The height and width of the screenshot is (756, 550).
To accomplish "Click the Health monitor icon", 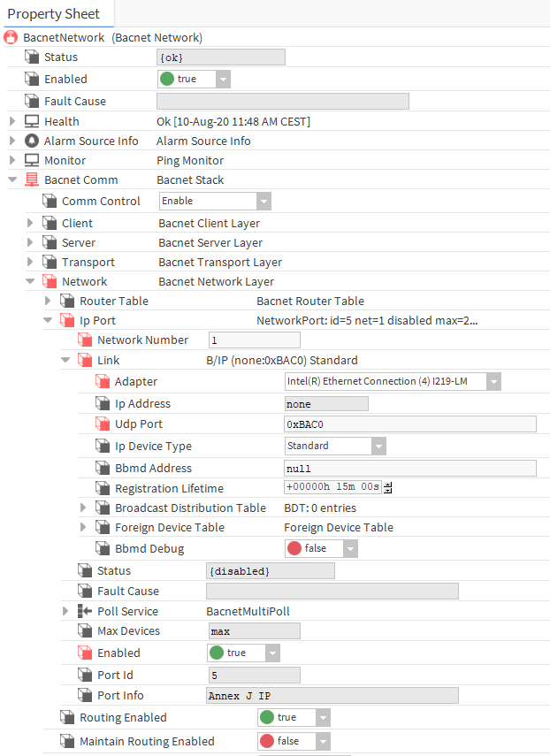I will coord(31,121).
